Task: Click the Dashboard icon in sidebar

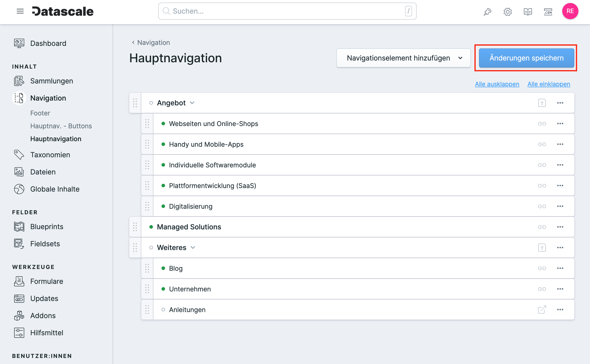Action: (19, 43)
